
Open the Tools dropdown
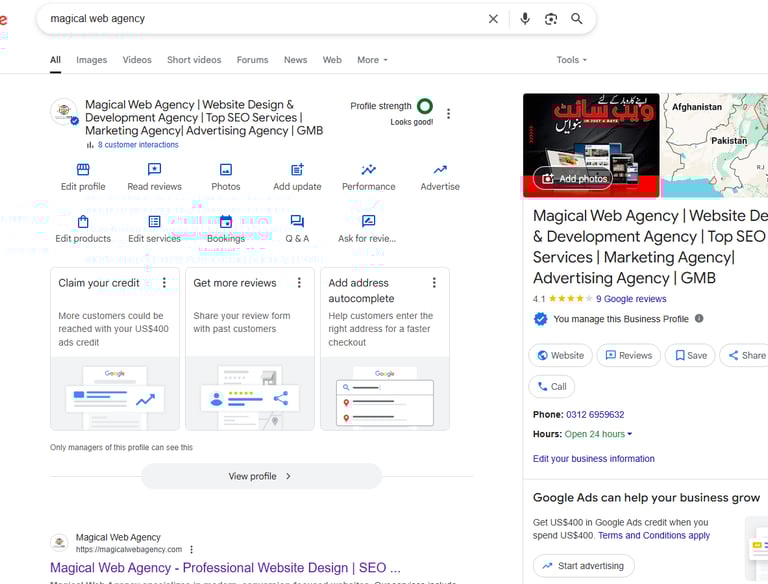pyautogui.click(x=572, y=60)
